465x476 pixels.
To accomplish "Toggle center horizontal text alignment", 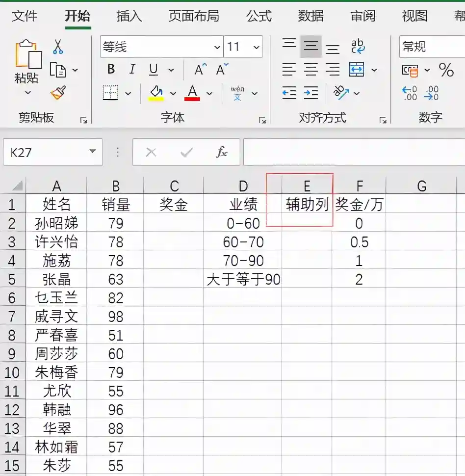I will 311,70.
